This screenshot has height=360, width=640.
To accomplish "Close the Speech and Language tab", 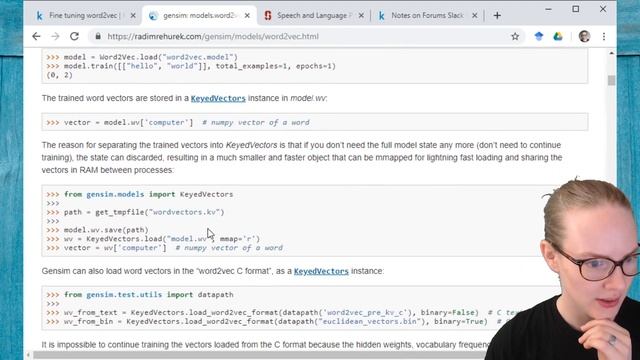I will coord(361,16).
